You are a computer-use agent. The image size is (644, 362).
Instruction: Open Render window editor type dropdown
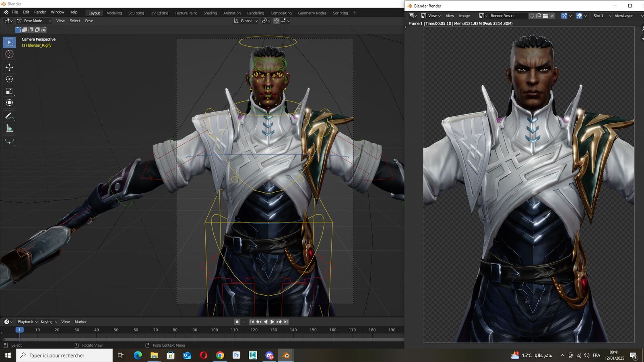point(413,16)
